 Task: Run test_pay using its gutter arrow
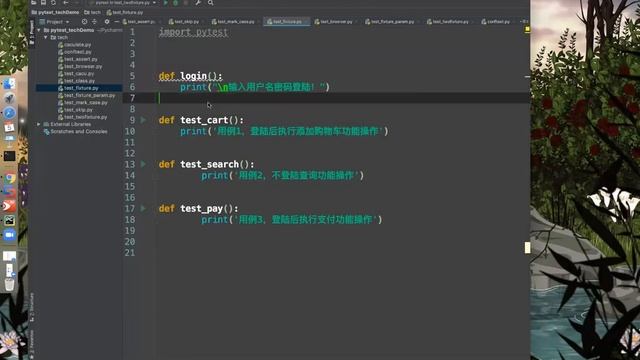(143, 208)
